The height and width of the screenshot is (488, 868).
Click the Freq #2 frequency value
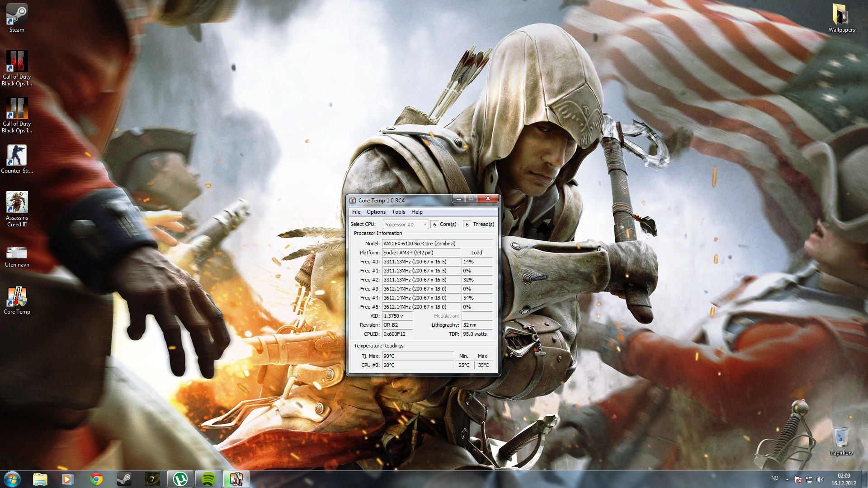(421, 280)
